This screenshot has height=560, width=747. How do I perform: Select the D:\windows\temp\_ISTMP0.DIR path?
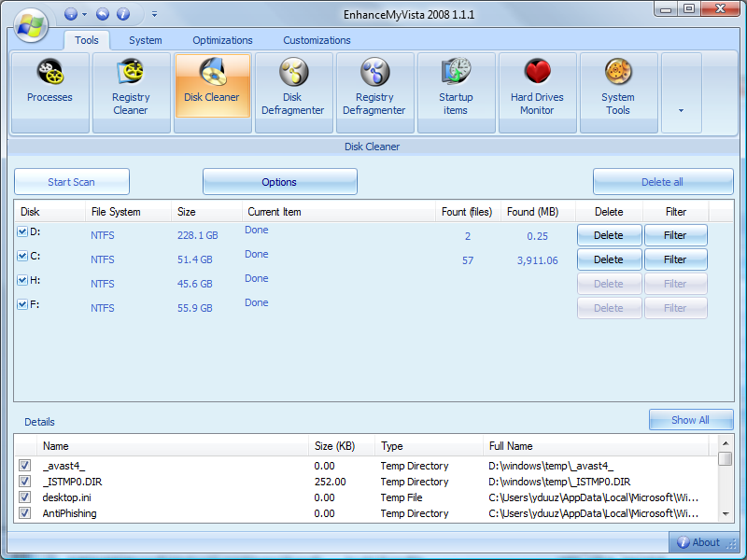(x=559, y=482)
